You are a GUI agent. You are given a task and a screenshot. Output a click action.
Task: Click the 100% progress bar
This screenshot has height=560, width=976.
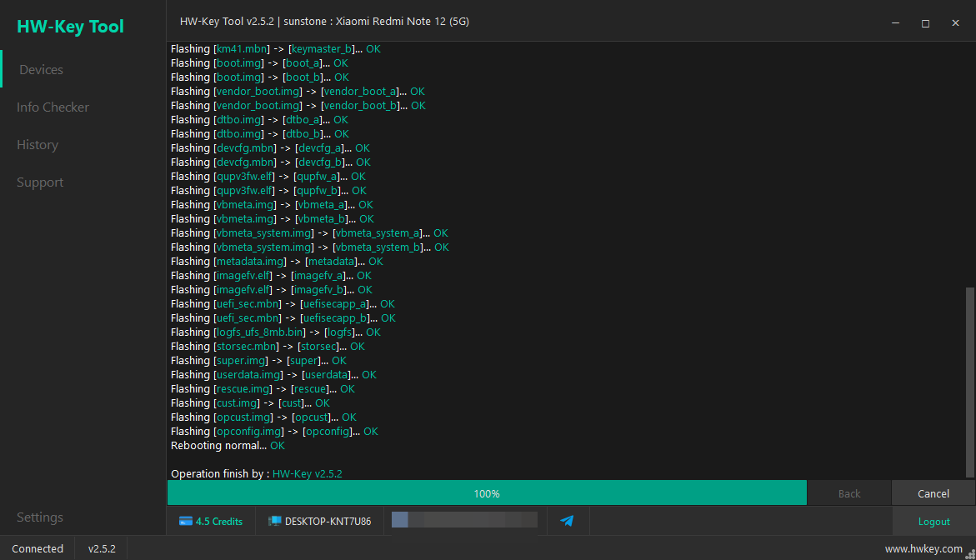pos(487,492)
